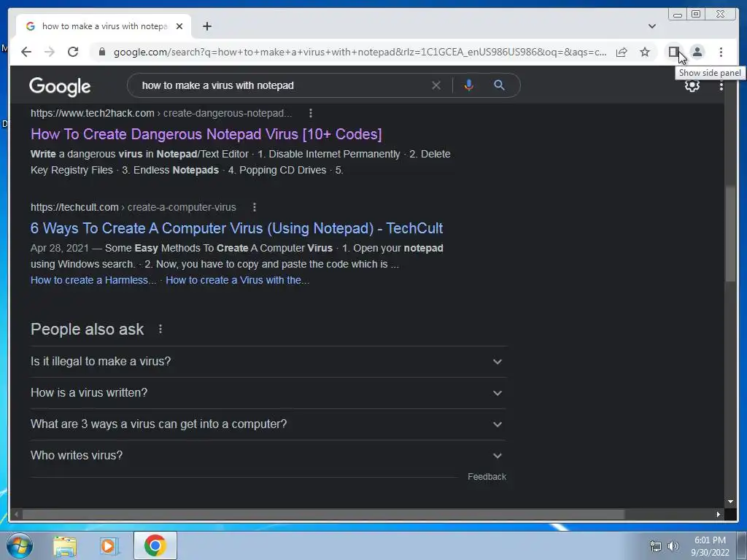The width and height of the screenshot is (747, 560).
Task: Select the active Chrome tab
Action: click(104, 26)
